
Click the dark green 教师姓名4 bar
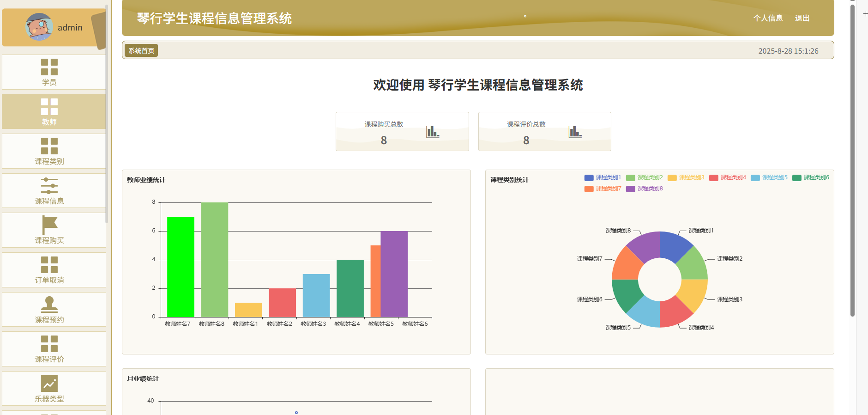click(x=350, y=288)
